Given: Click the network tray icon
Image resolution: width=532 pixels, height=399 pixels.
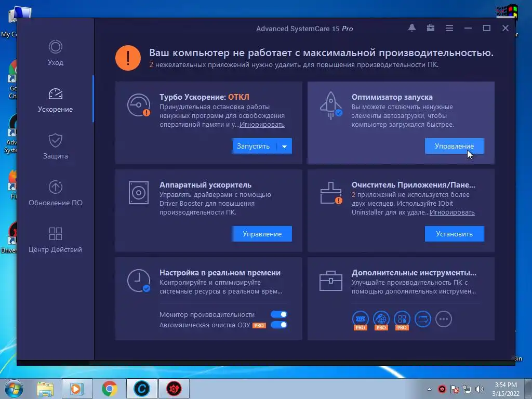Looking at the screenshot, I should tap(467, 389).
